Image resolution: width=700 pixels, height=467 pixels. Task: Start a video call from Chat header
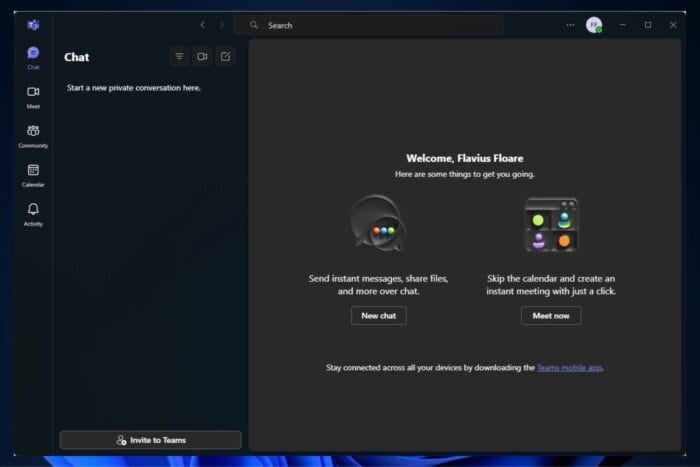tap(202, 56)
